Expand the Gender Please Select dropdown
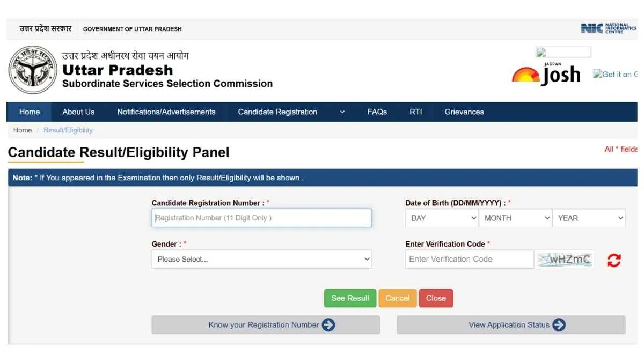Image resolution: width=644 pixels, height=362 pixels. point(262,260)
